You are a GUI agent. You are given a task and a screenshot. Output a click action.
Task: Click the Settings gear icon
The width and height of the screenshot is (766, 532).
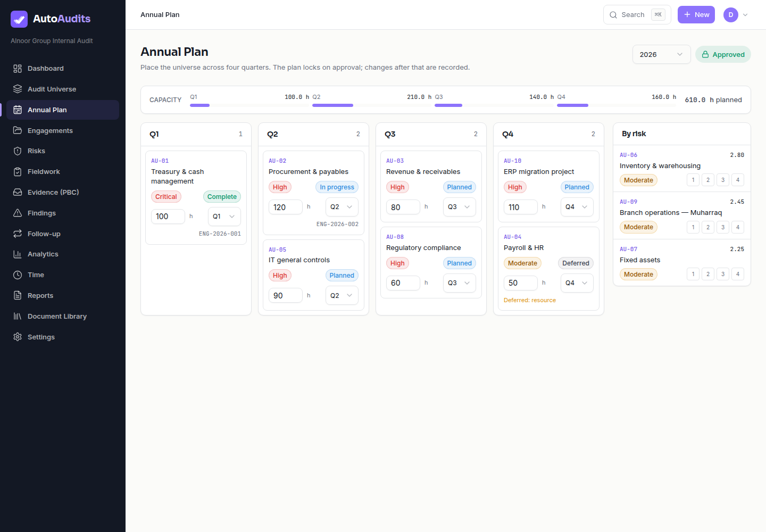(x=18, y=337)
